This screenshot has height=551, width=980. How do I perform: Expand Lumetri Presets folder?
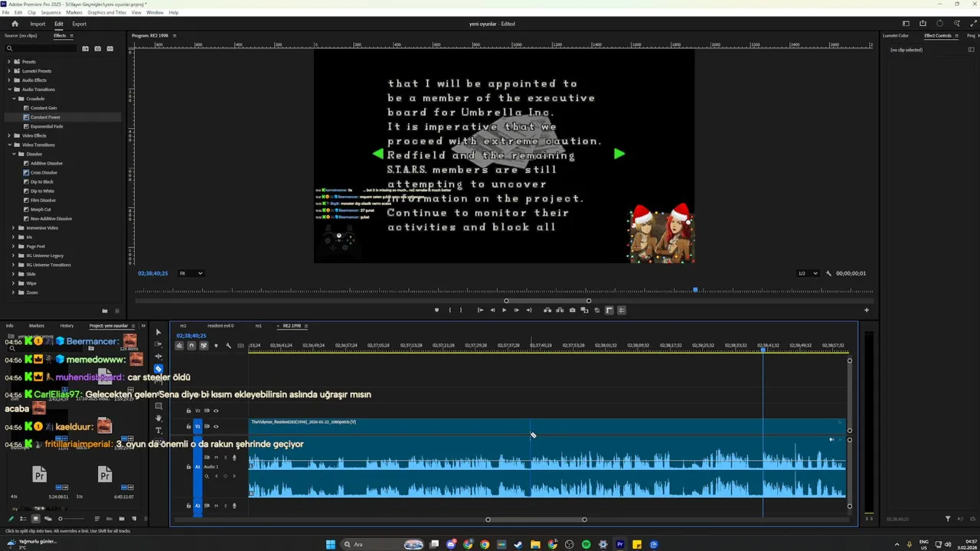[8, 71]
